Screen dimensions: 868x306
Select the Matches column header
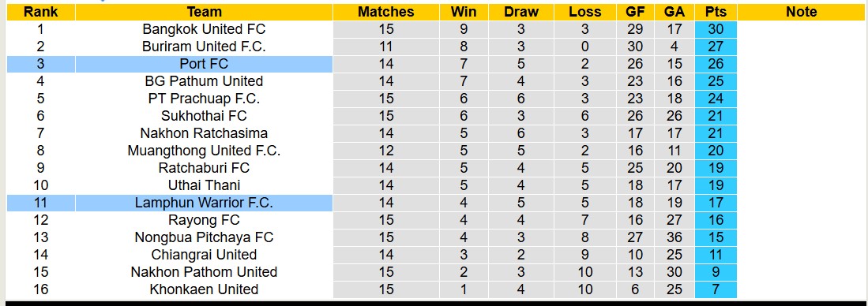386,12
